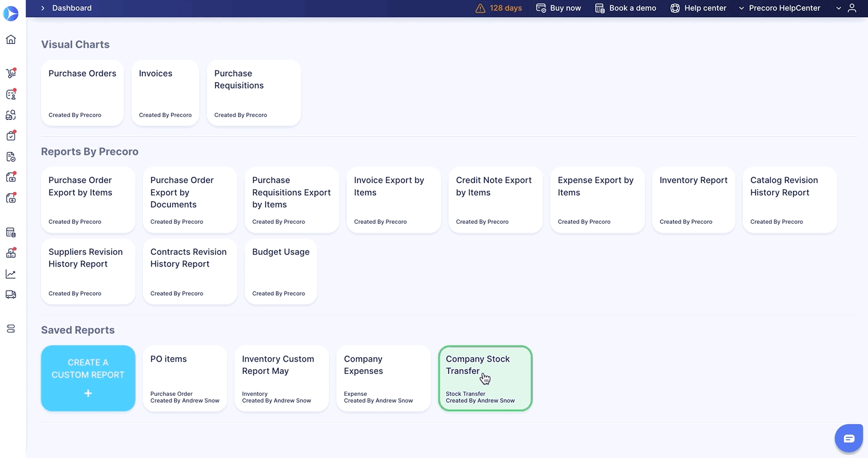Click the warning triangle trial icon
This screenshot has width=868, height=458.
(x=480, y=9)
